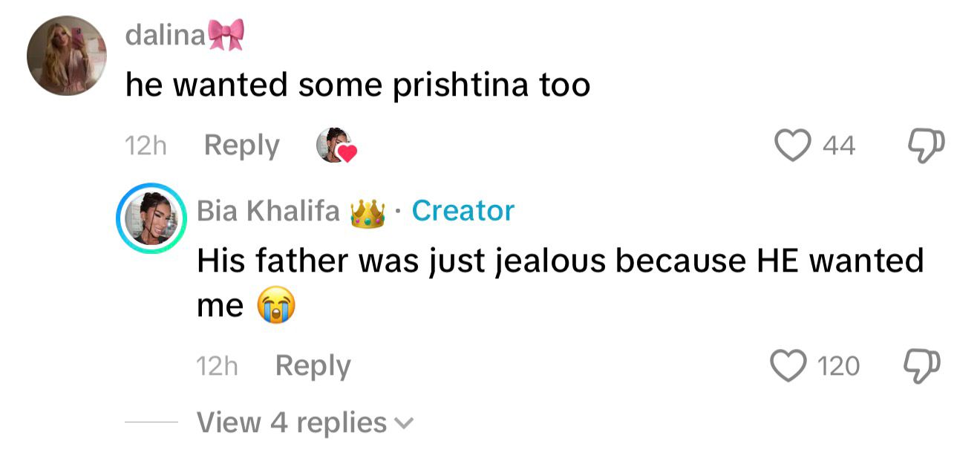
Task: Click the 12h timestamp under dalina's comment
Action: point(146,146)
